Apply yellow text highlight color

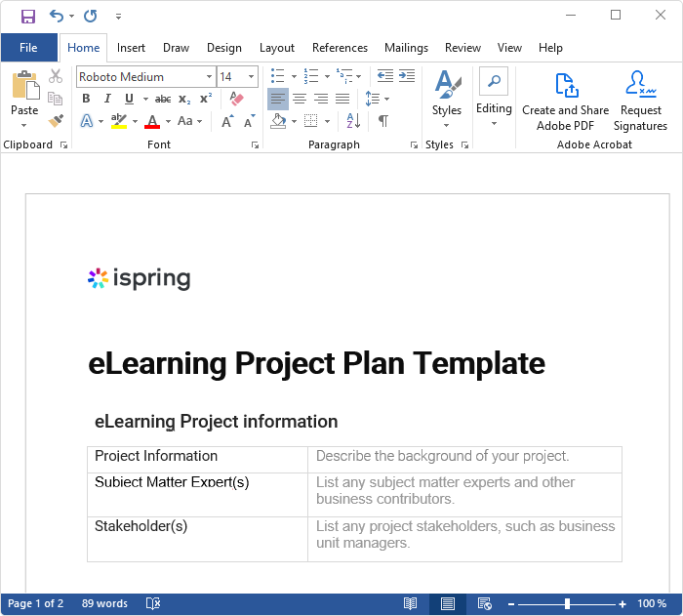tap(118, 121)
